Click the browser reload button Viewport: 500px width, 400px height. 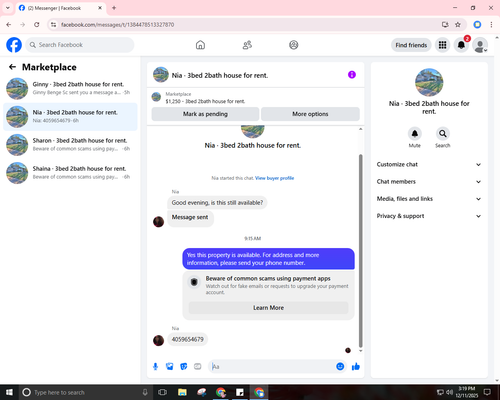tap(37, 25)
